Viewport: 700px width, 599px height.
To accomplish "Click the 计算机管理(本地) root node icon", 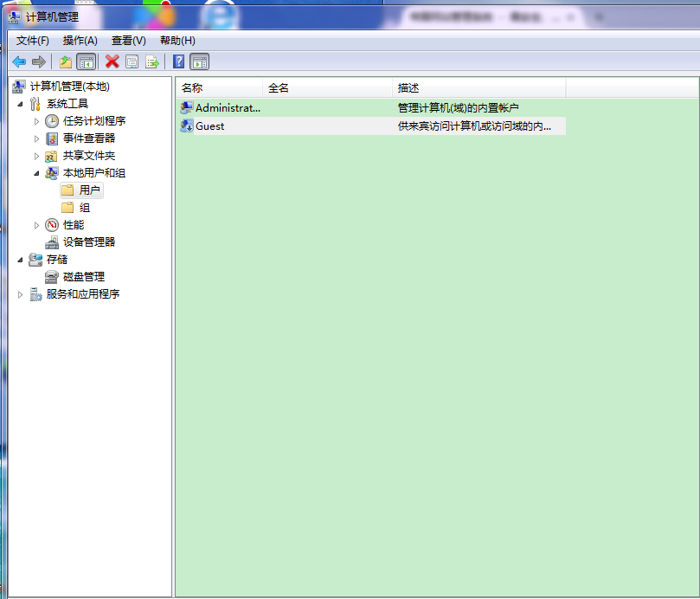I will (x=19, y=87).
